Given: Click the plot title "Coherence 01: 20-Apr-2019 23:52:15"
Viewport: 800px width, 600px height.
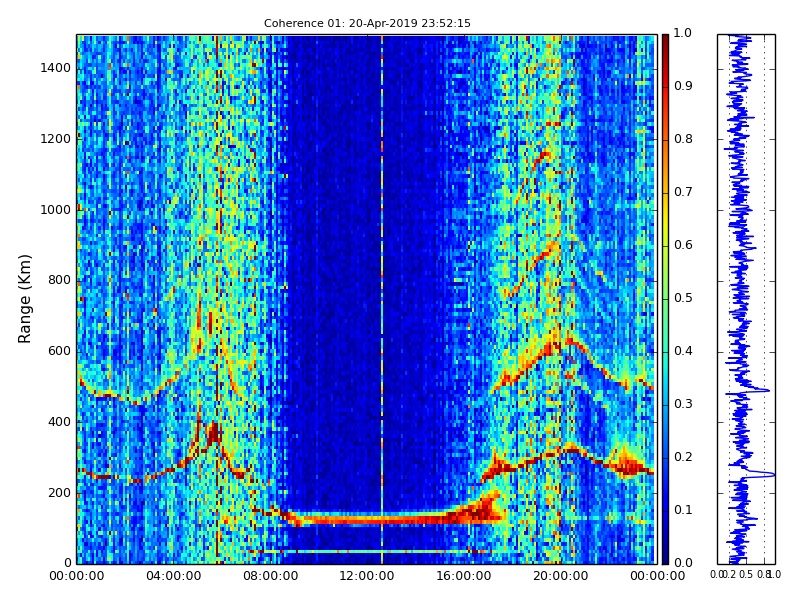Looking at the screenshot, I should (x=367, y=23).
